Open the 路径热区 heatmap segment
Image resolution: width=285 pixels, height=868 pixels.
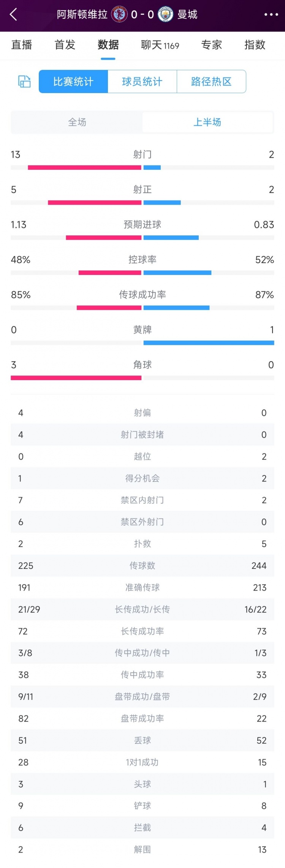point(212,81)
